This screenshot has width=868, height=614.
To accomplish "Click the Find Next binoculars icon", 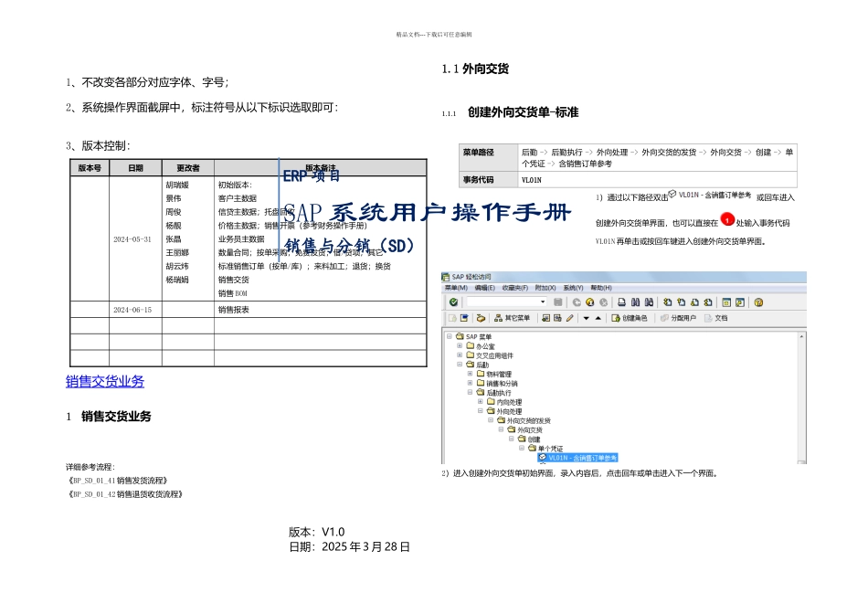I will tap(649, 302).
